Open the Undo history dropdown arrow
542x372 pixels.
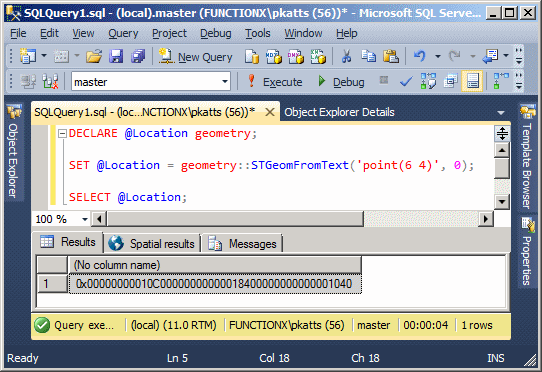pyautogui.click(x=438, y=56)
